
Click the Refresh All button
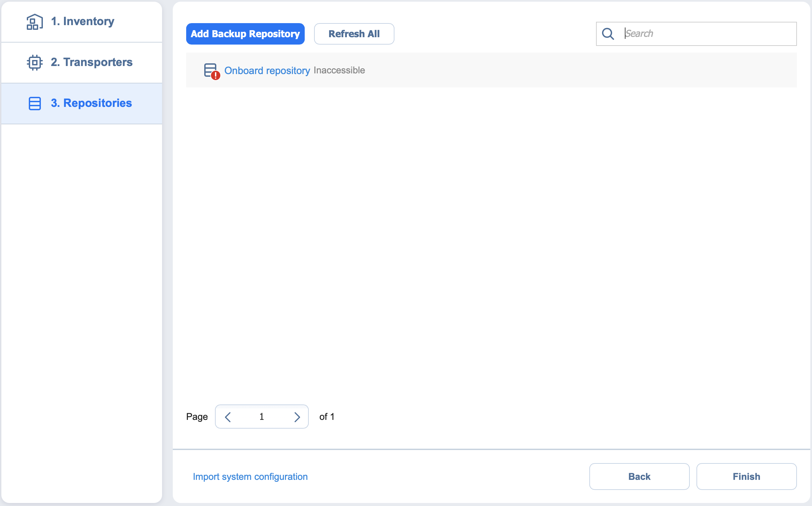click(x=354, y=34)
